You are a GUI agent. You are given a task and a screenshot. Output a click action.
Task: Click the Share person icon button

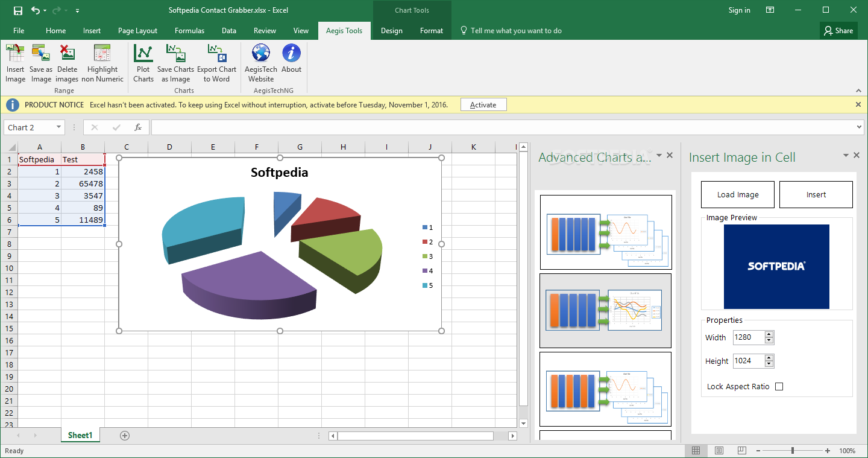click(838, 31)
